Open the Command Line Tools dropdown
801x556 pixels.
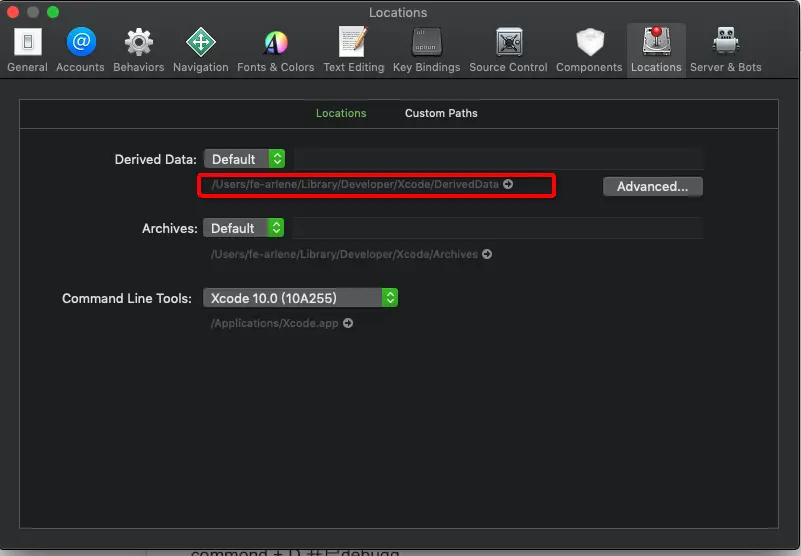point(300,298)
